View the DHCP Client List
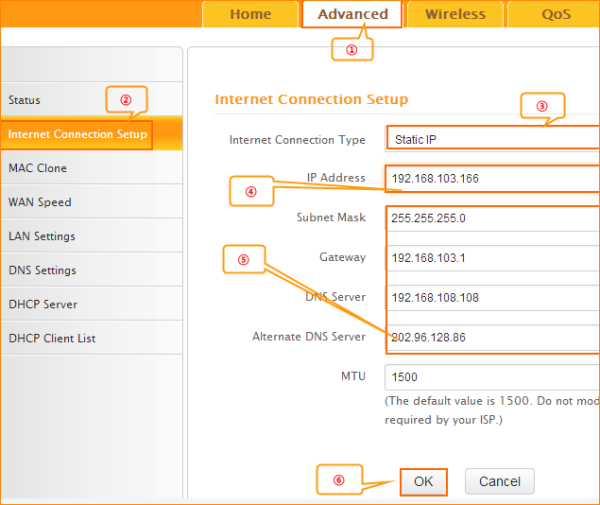This screenshot has height=505, width=600. click(52, 338)
